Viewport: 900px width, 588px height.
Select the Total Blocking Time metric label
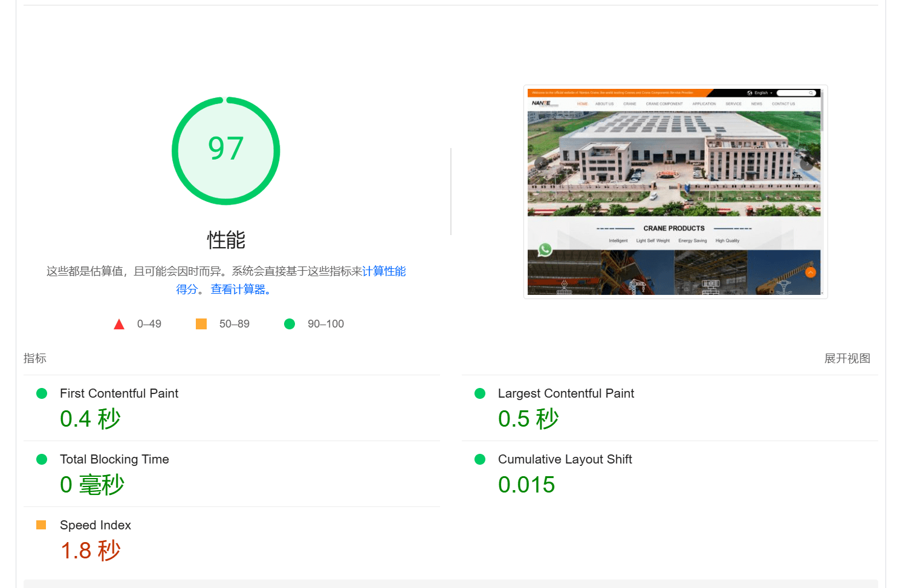tap(114, 459)
